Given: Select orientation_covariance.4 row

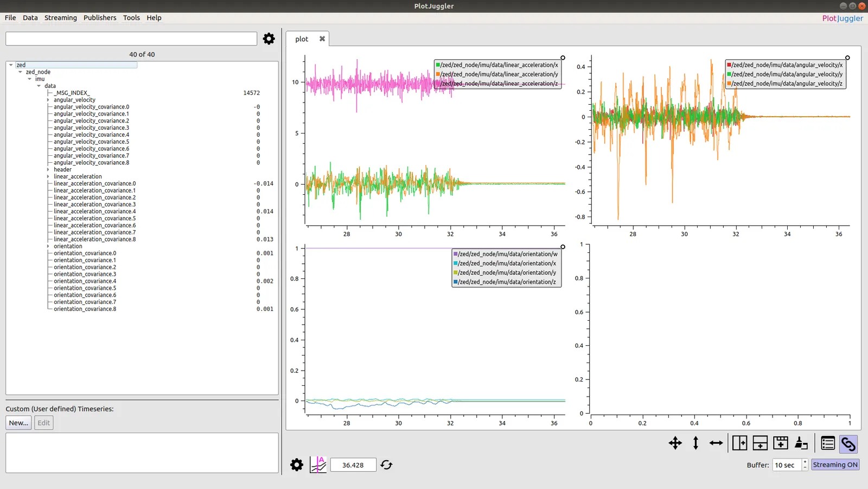Looking at the screenshot, I should [85, 281].
